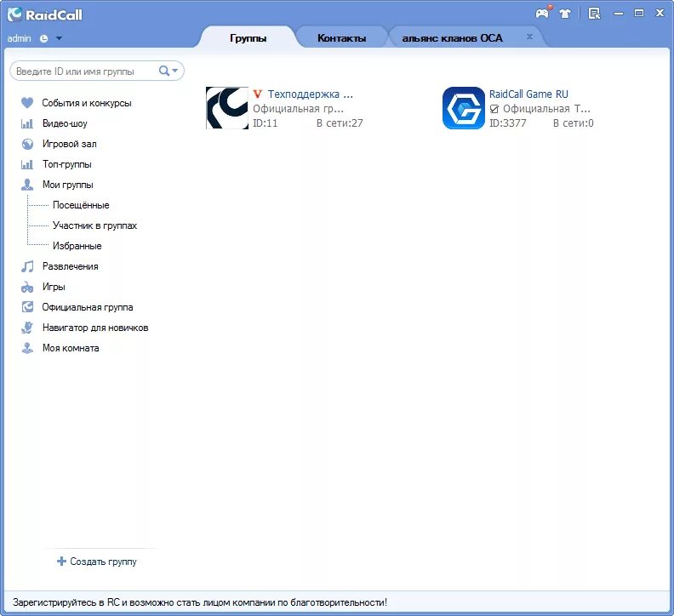Open RaidCall Game RU group link
674x616 pixels.
pyautogui.click(x=528, y=94)
